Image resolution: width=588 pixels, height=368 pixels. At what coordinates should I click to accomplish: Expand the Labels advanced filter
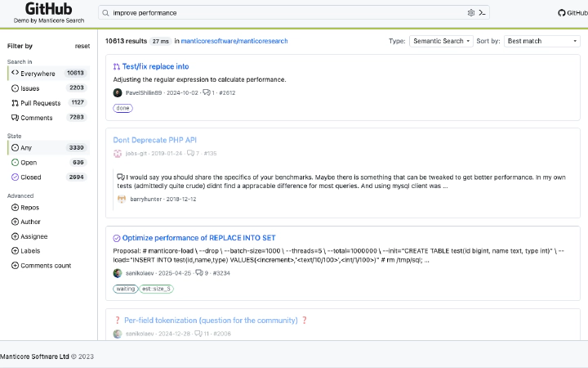26,250
